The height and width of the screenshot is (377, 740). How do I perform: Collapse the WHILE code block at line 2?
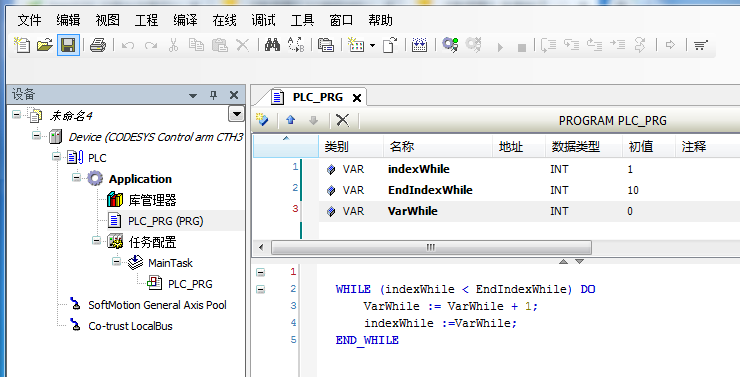coord(261,289)
